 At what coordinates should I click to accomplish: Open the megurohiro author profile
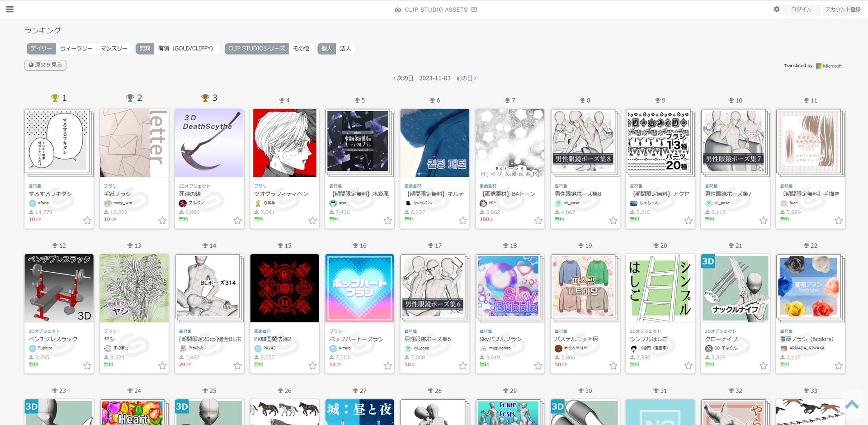[500, 348]
